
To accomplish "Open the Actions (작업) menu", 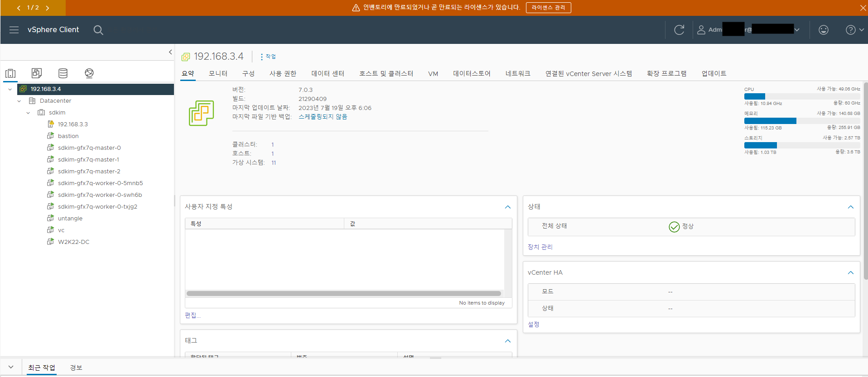I will pos(268,57).
